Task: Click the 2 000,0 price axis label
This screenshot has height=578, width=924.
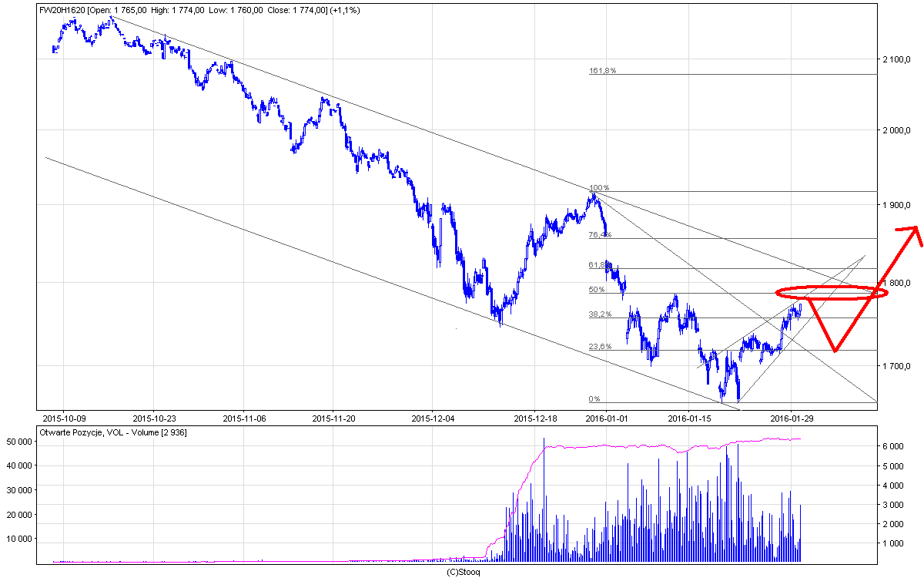Action: [x=898, y=130]
